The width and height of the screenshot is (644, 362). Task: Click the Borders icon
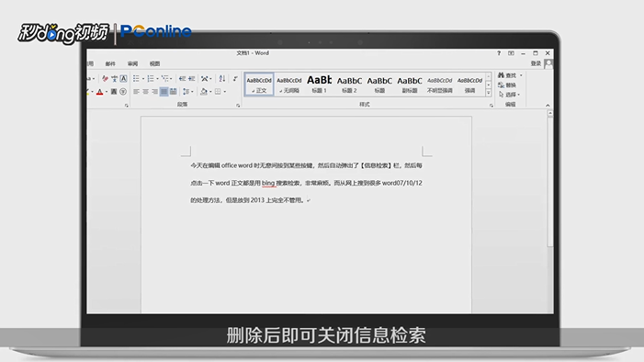point(218,92)
